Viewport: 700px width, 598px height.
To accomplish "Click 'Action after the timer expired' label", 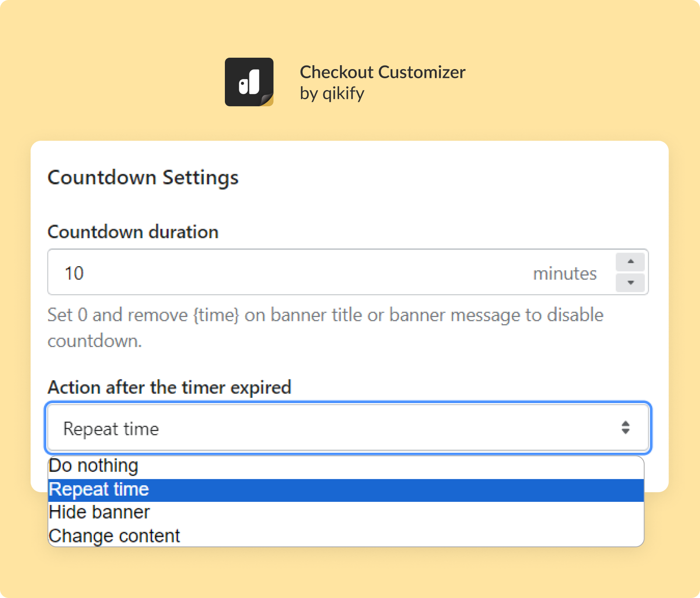I will [x=169, y=388].
